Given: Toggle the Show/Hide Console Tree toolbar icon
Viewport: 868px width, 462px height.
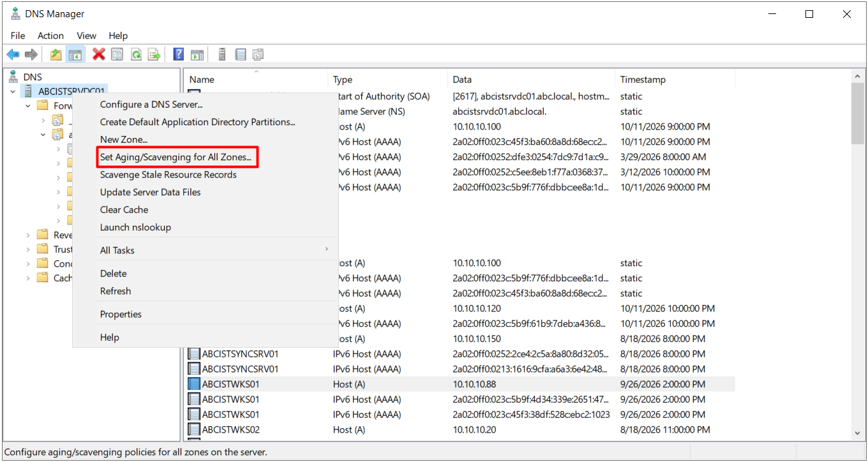Looking at the screenshot, I should click(75, 54).
